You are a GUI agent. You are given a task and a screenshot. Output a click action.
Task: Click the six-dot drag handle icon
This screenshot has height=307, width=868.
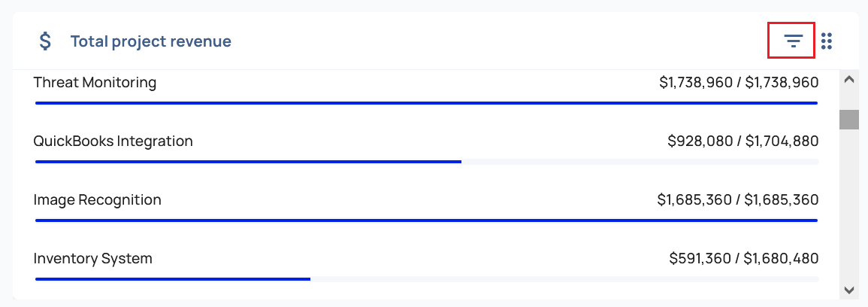(827, 41)
